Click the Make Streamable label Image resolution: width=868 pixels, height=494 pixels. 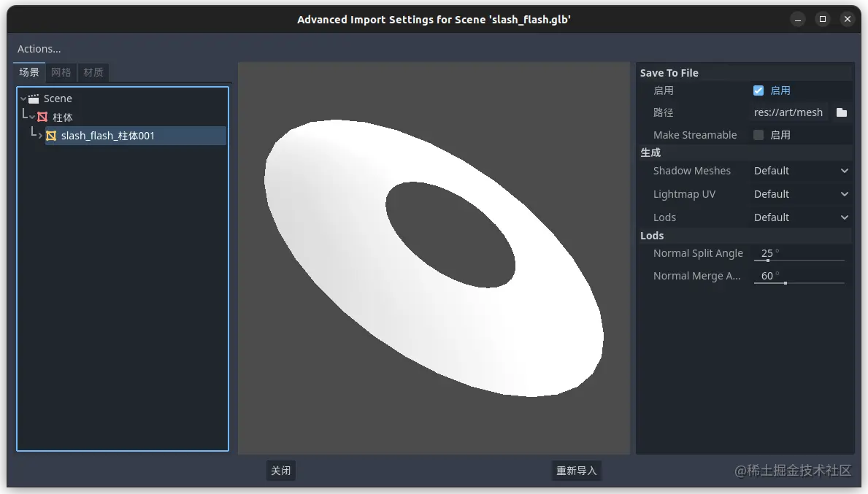tap(695, 135)
